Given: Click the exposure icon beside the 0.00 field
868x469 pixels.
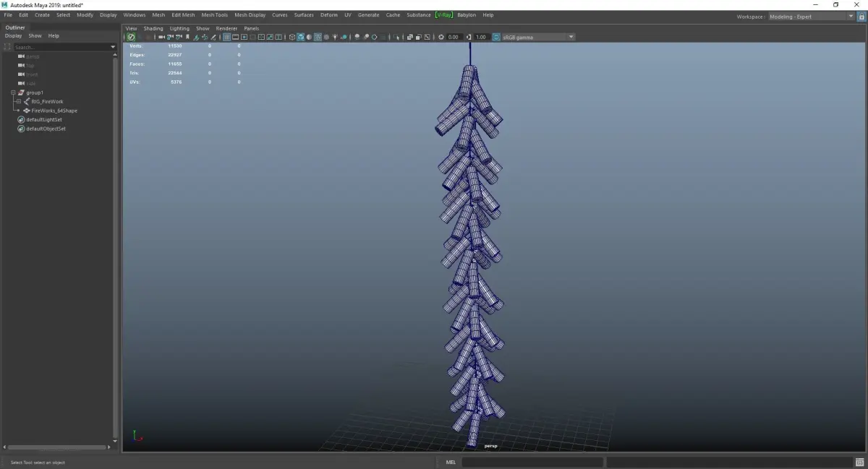Looking at the screenshot, I should [x=441, y=37].
